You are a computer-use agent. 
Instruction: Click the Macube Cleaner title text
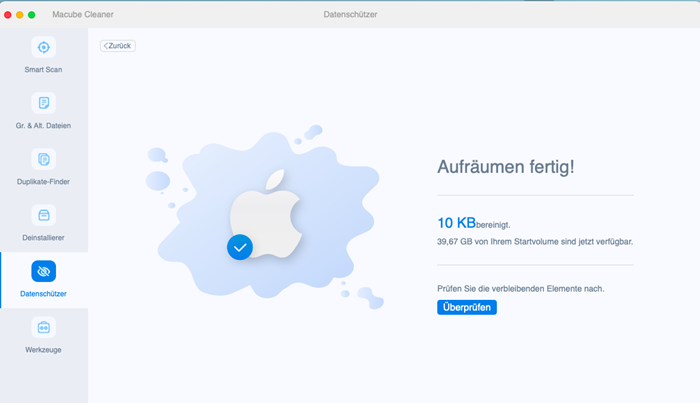(x=83, y=14)
